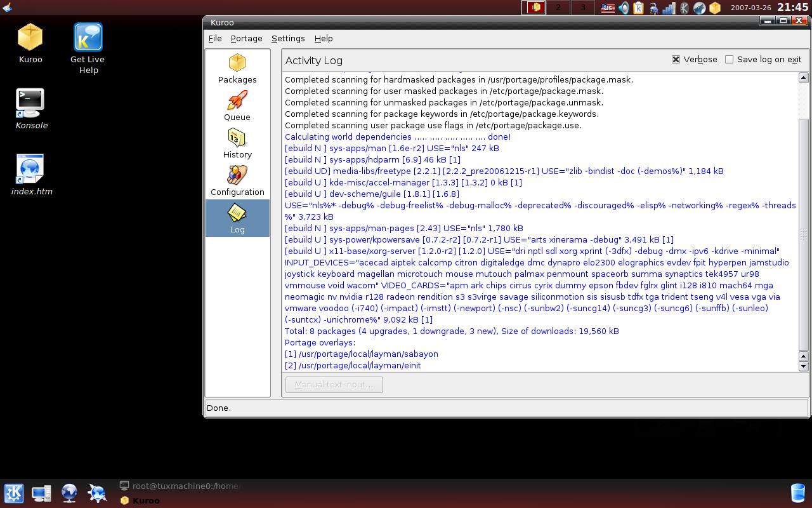Image resolution: width=812 pixels, height=508 pixels.
Task: Launch Konqueror from the bottom panel
Action: [x=97, y=493]
